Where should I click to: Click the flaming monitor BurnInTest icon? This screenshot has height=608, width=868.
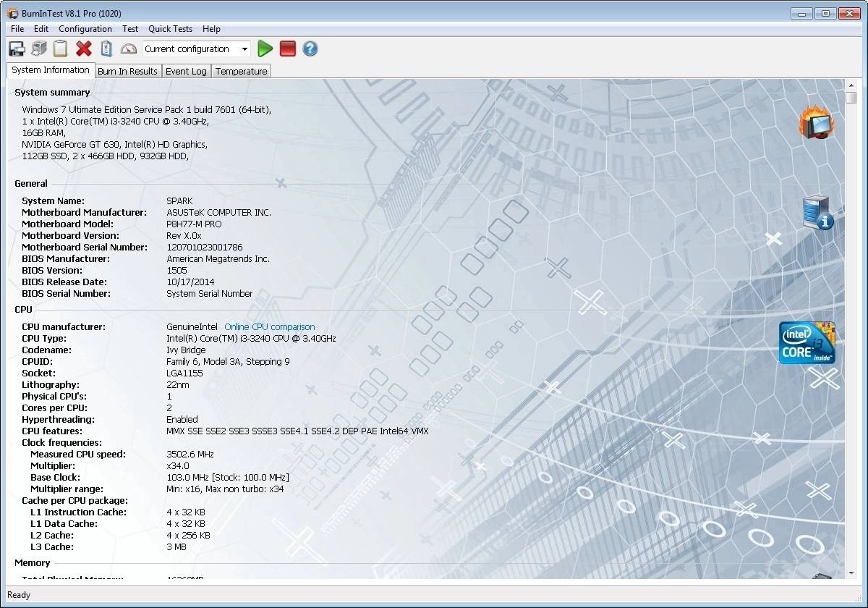point(817,122)
